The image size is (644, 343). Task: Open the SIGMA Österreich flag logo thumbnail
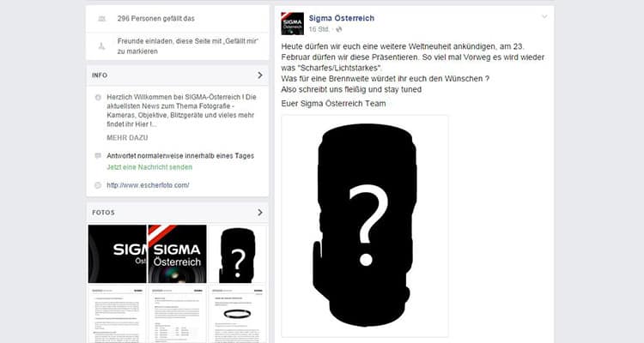[177, 254]
